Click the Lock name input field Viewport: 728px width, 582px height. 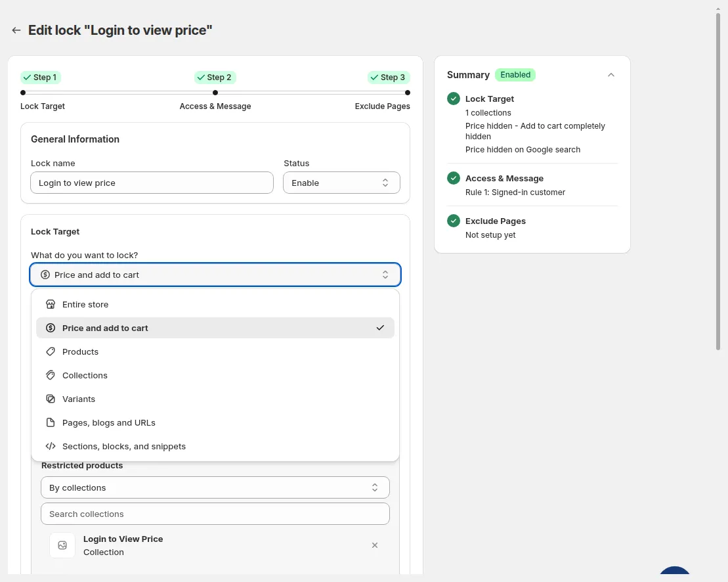[x=152, y=183]
